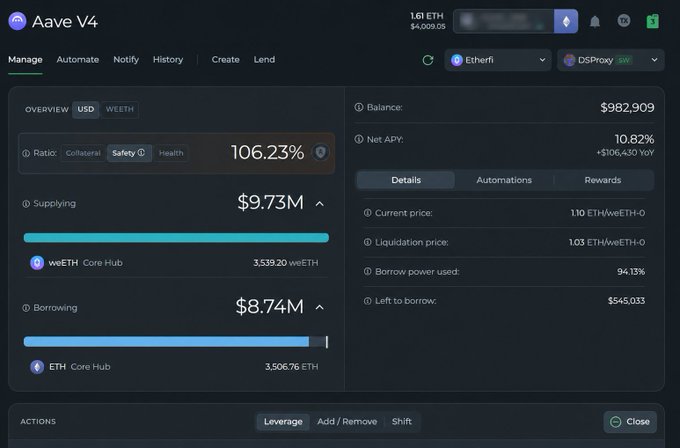Click the green gas pump icon
The height and width of the screenshot is (448, 680).
click(x=653, y=21)
